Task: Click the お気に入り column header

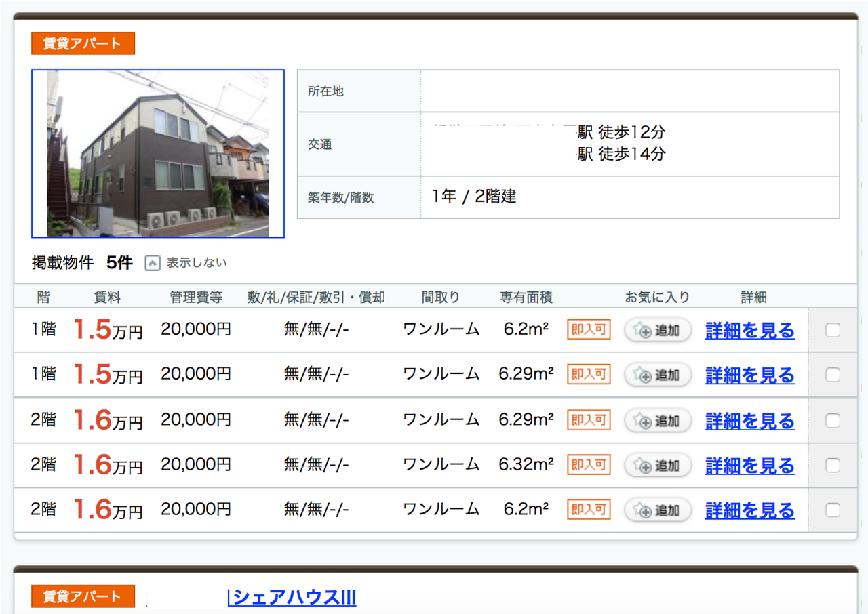Action: pyautogui.click(x=657, y=297)
